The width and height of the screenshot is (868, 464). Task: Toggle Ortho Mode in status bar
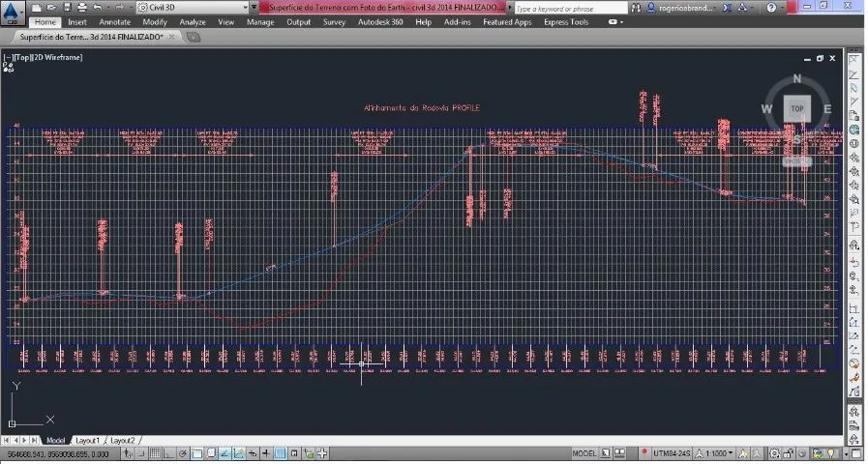coord(168,454)
